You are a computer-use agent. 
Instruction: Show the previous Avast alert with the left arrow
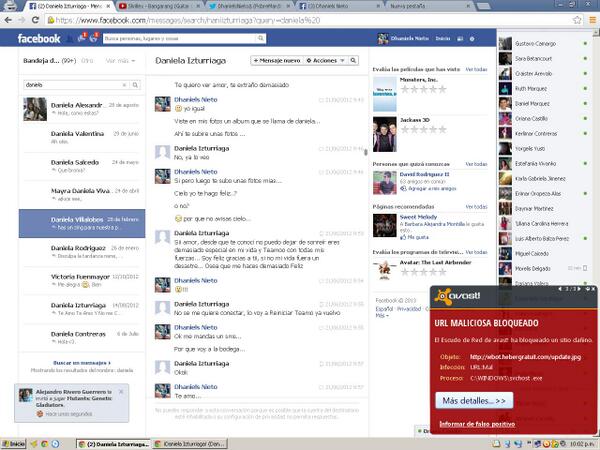point(560,289)
